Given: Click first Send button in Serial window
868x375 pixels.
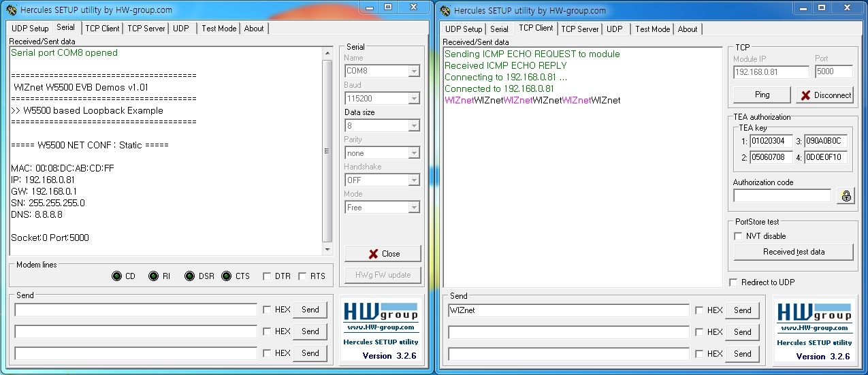Looking at the screenshot, I should tap(310, 310).
